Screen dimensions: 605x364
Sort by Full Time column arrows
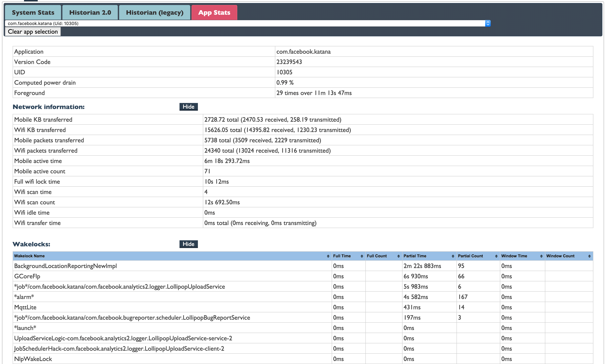click(x=362, y=256)
